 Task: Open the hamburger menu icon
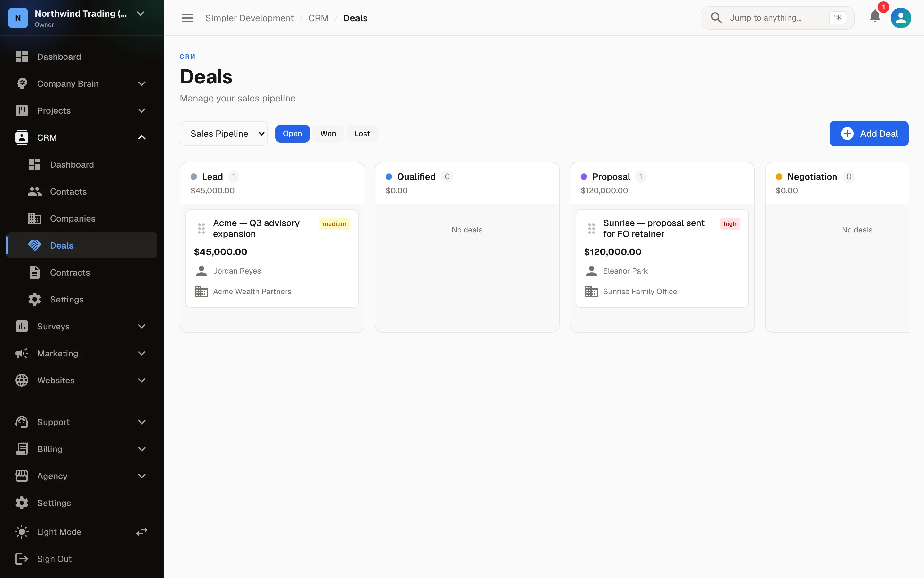click(x=187, y=18)
